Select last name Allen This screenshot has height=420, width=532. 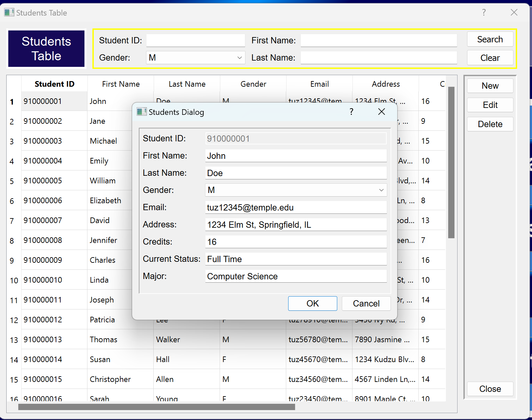pos(187,379)
